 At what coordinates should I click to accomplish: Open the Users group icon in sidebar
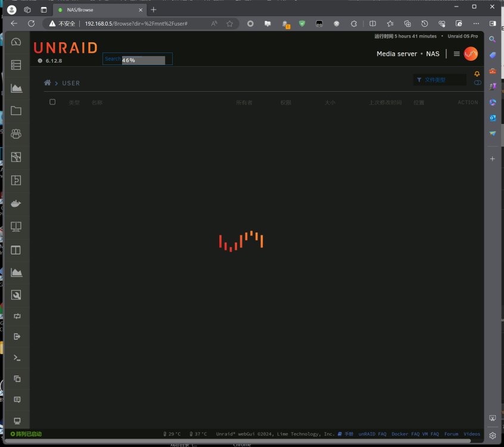(x=16, y=134)
